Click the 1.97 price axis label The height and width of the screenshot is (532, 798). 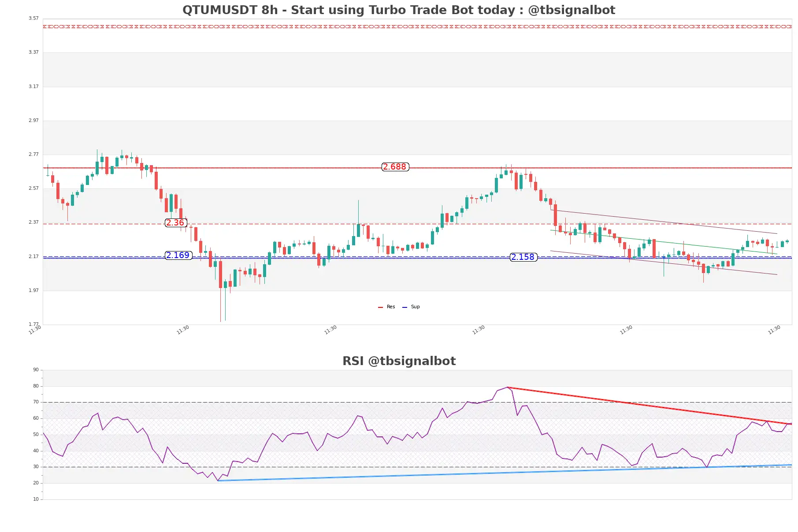33,291
